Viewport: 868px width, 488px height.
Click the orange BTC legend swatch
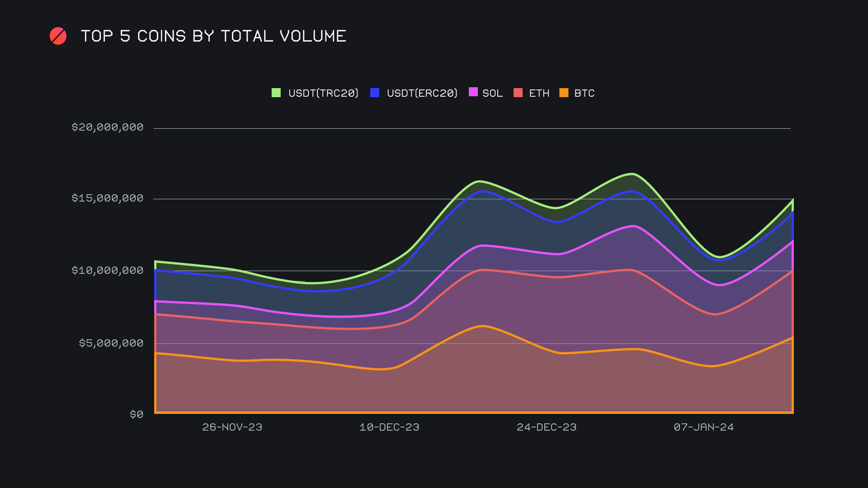[x=564, y=93]
